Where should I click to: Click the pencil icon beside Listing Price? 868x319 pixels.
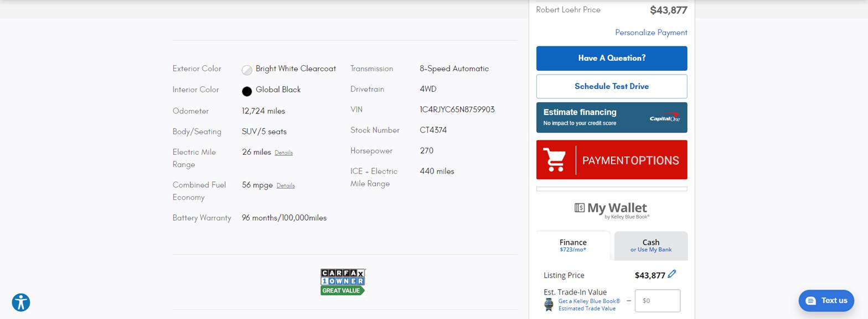672,274
